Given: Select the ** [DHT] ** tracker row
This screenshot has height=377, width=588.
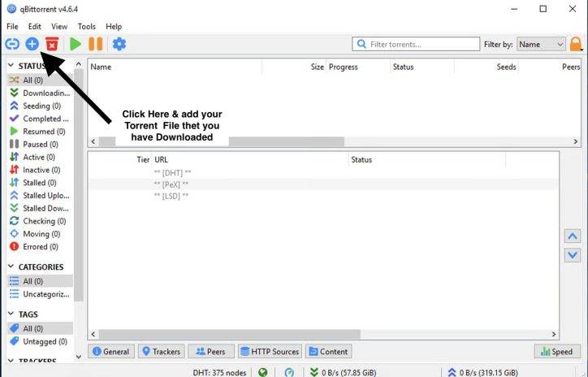Looking at the screenshot, I should click(x=323, y=172).
